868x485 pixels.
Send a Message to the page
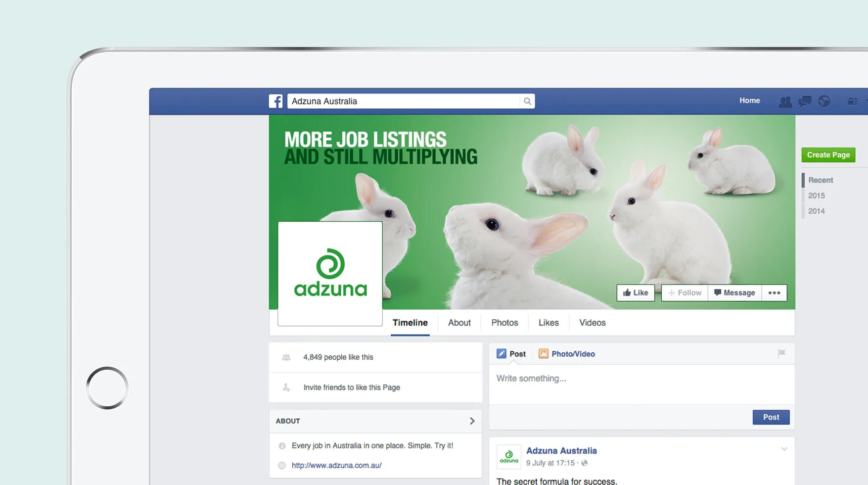(x=734, y=293)
